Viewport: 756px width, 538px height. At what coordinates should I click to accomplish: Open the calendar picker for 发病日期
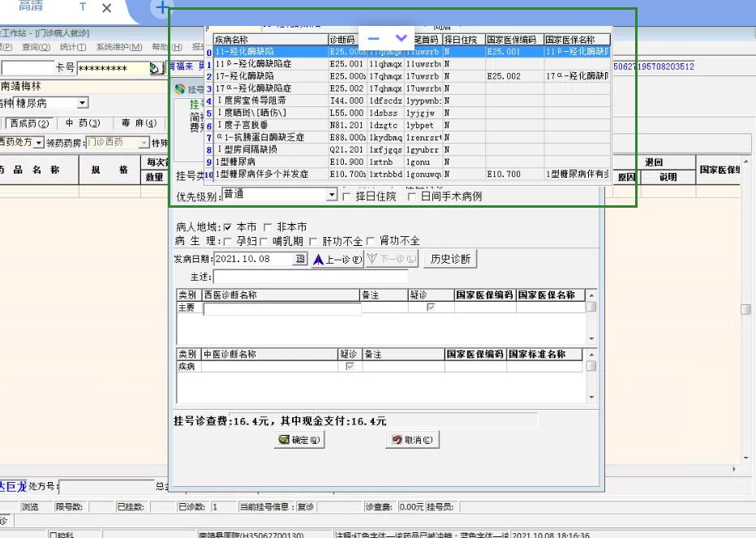click(300, 259)
